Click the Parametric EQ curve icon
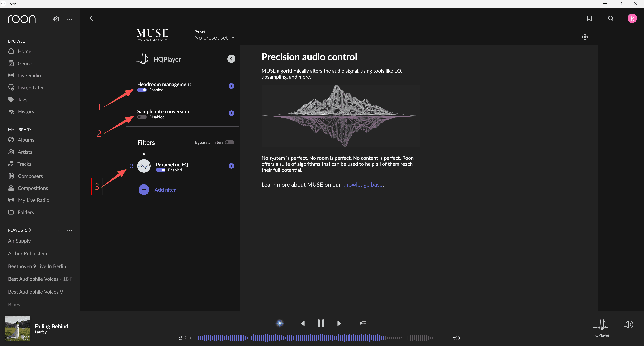The width and height of the screenshot is (644, 346). [144, 166]
